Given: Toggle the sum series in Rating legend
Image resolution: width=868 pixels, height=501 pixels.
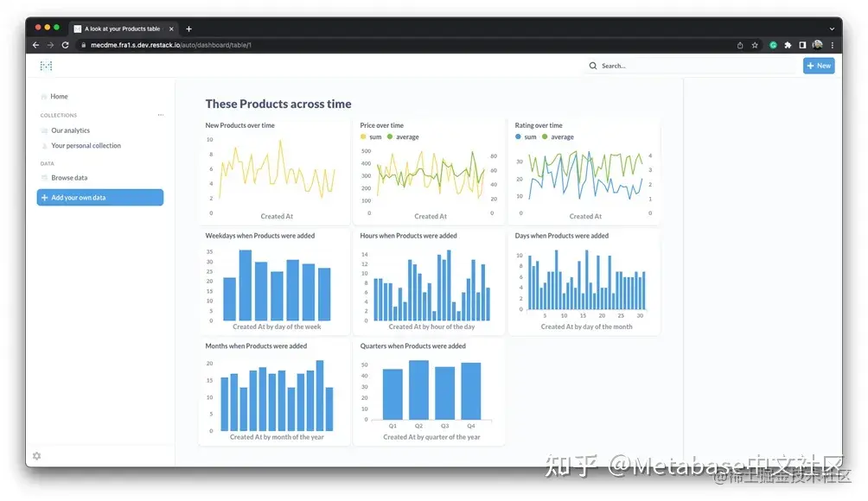Looking at the screenshot, I should (526, 137).
